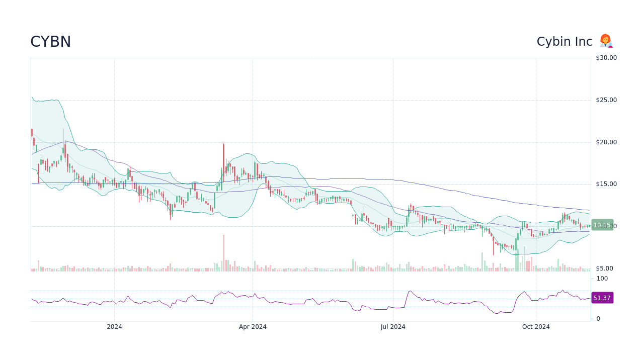644x362 pixels.
Task: Click the RSI axis label 100
Action: (602, 279)
